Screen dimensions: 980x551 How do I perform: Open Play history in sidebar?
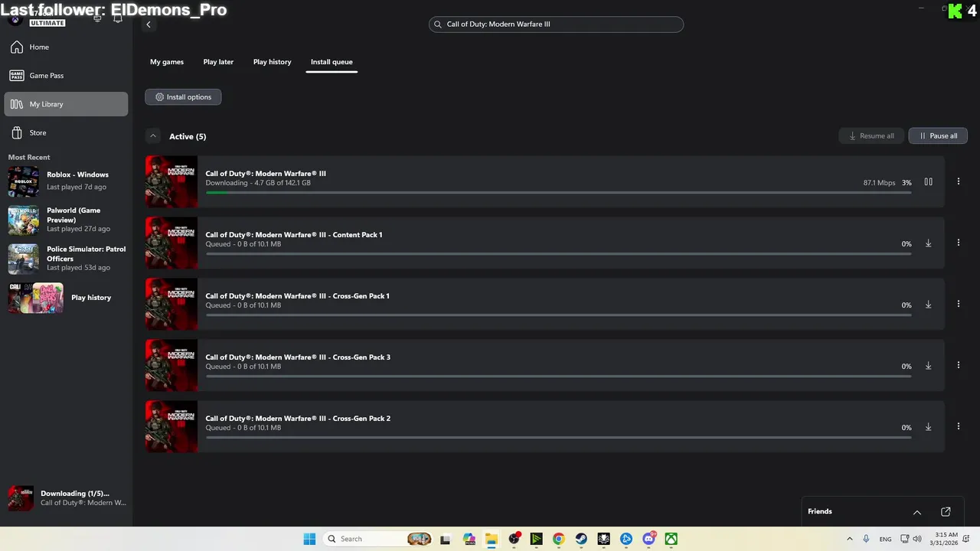(x=66, y=298)
